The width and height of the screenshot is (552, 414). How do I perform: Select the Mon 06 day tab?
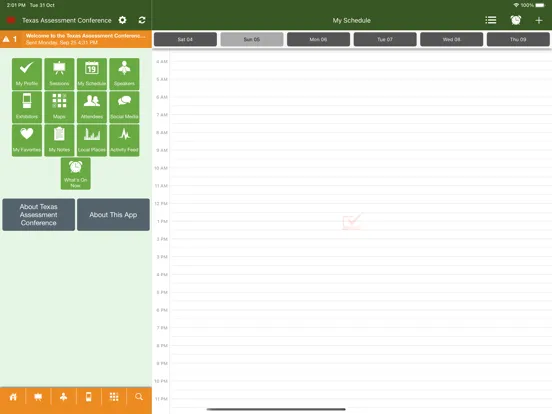tap(318, 39)
